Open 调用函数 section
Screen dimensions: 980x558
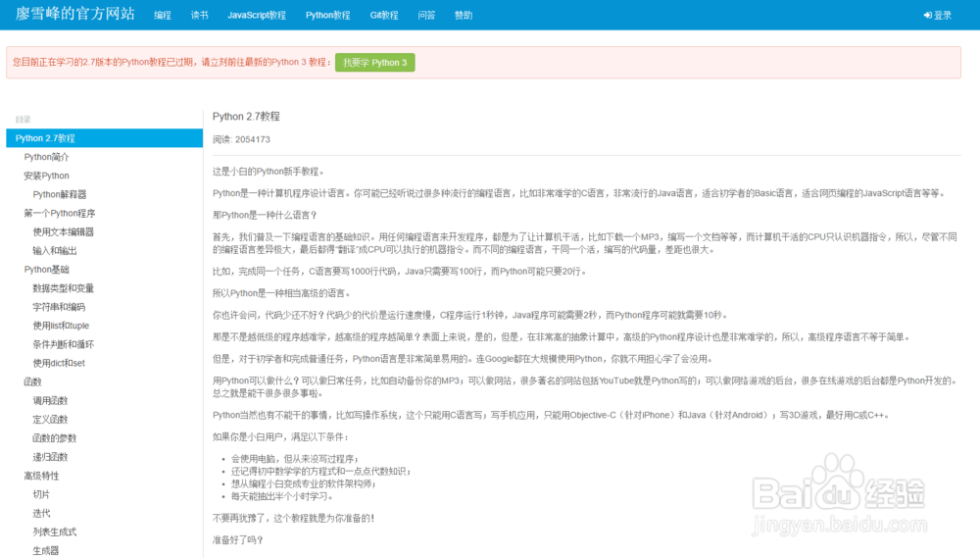(50, 400)
